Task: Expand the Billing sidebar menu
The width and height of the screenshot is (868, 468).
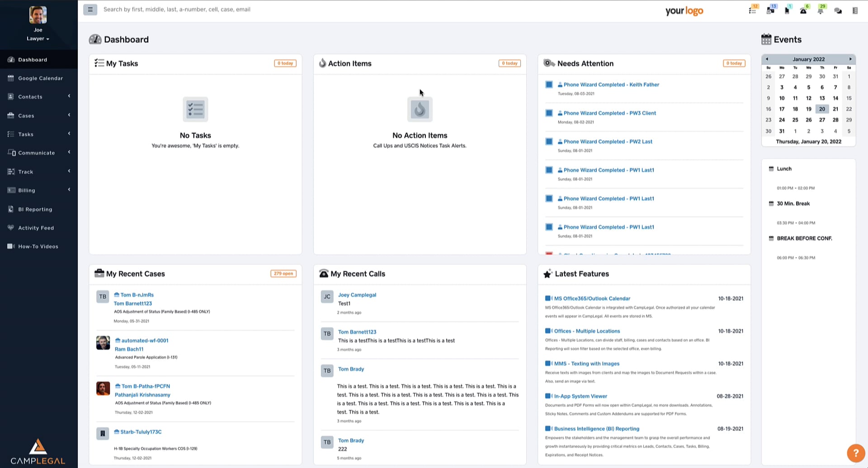Action: pyautogui.click(x=27, y=190)
